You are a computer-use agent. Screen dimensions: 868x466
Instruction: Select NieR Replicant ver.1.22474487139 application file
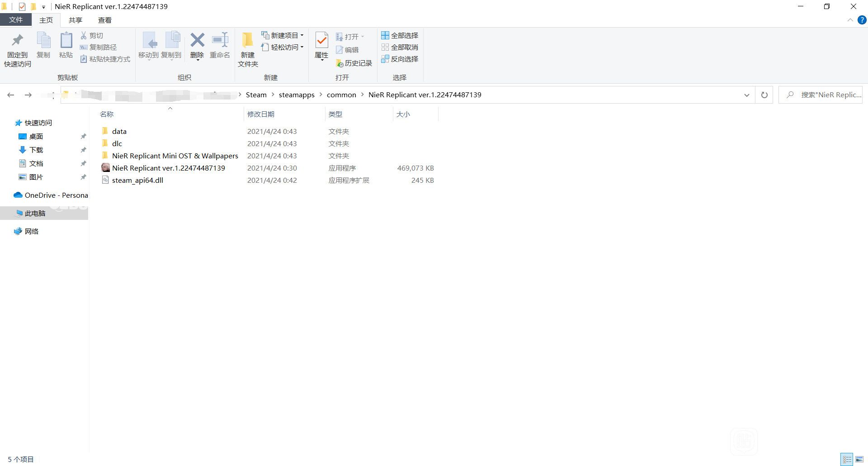point(168,168)
